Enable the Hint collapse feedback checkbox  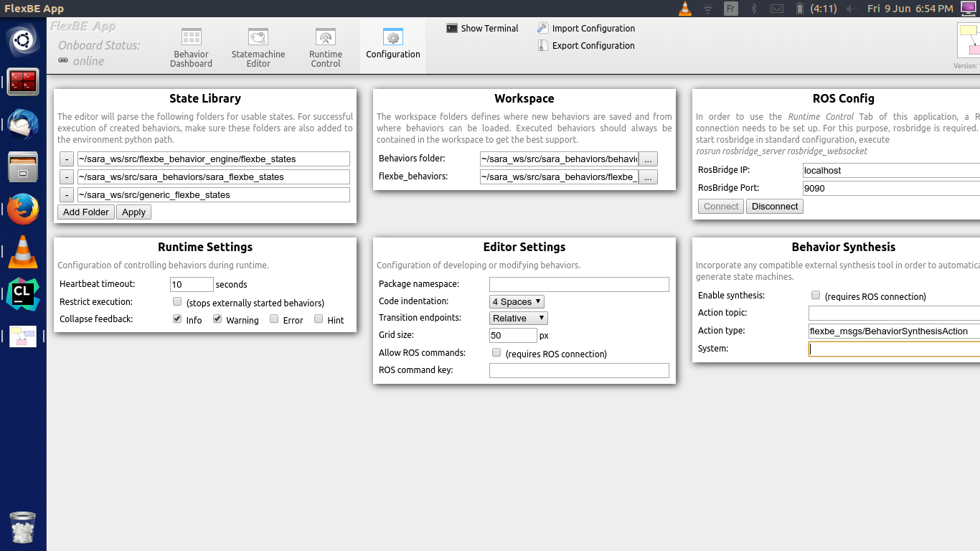tap(319, 319)
